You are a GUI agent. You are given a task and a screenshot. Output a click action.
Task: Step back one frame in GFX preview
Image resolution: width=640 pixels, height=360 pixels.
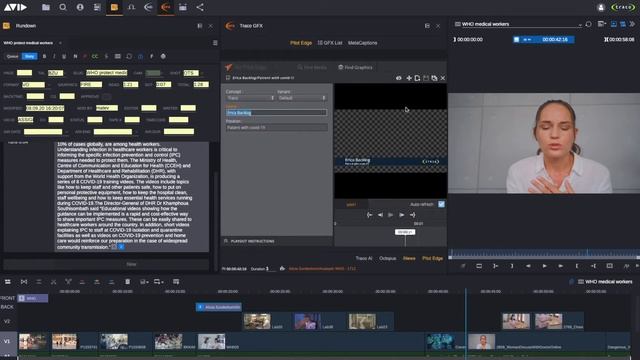pyautogui.click(x=380, y=215)
